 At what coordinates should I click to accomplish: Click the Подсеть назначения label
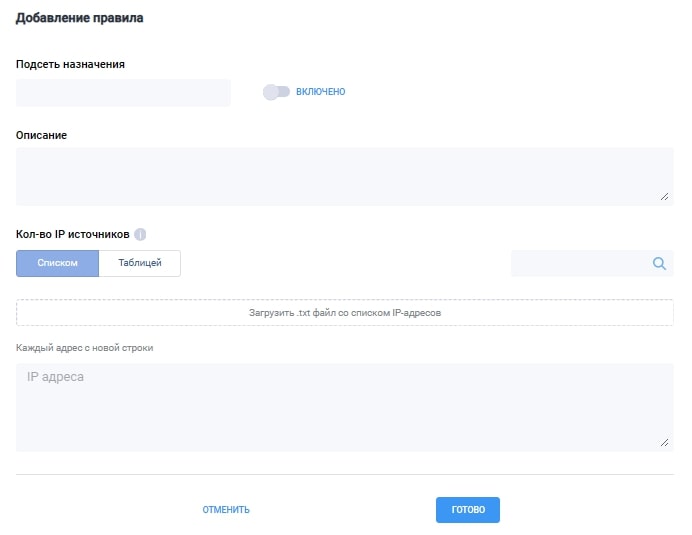pos(70,64)
